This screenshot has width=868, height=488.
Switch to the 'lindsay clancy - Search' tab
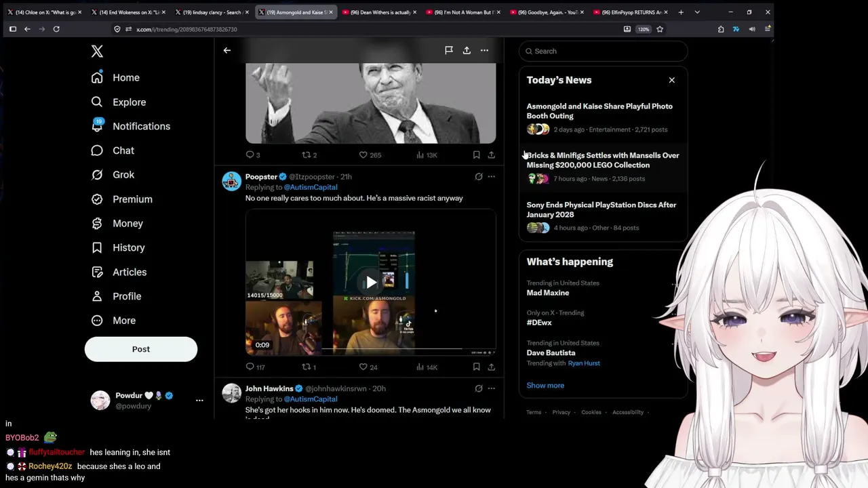(211, 12)
